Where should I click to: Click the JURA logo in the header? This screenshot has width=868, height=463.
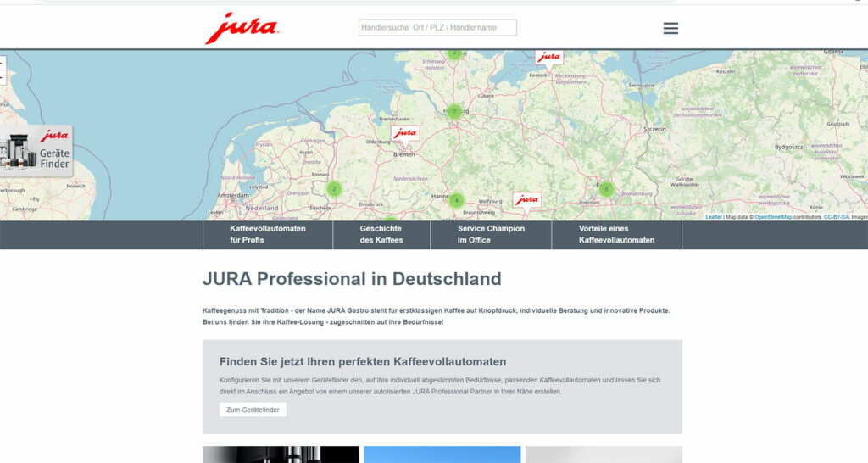click(242, 28)
